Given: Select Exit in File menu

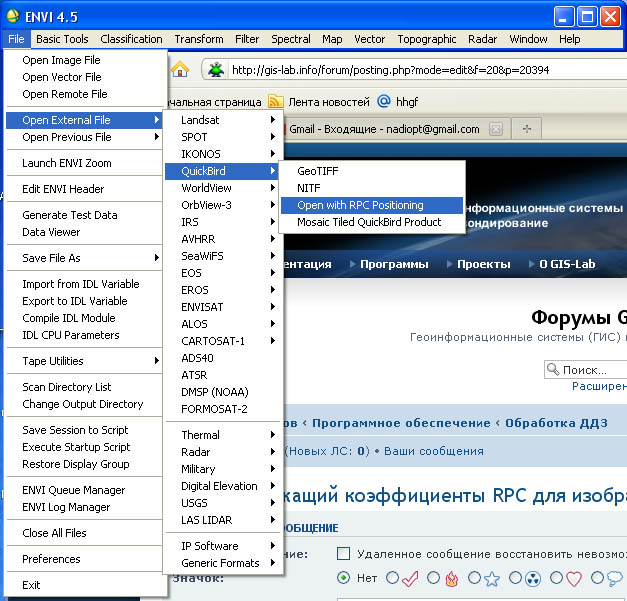Looking at the screenshot, I should pyautogui.click(x=84, y=585).
